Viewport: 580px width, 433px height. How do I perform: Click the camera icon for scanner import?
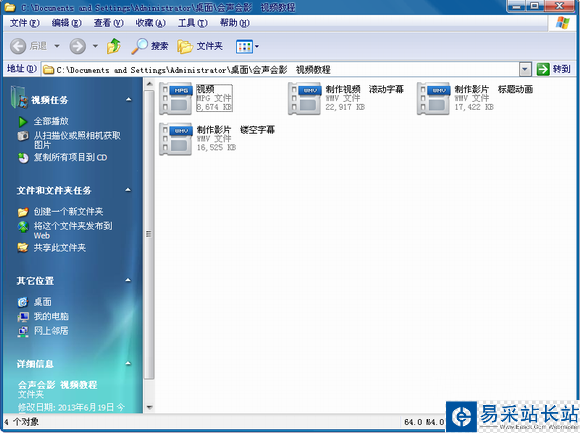point(23,136)
